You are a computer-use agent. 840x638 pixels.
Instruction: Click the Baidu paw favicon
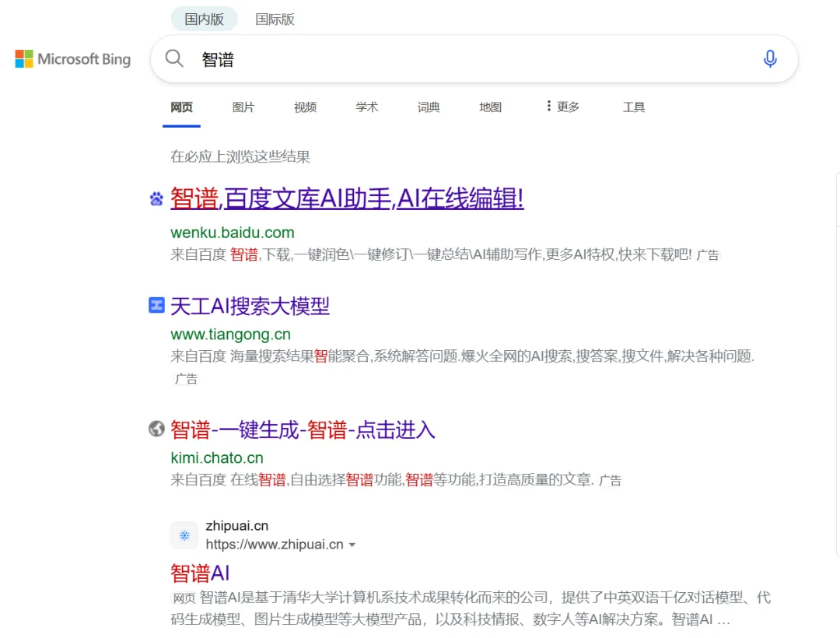coord(156,198)
